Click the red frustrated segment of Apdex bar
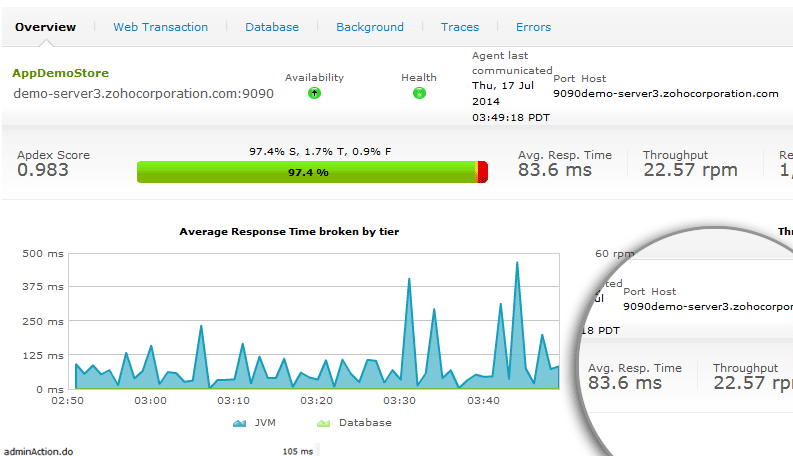 [483, 172]
